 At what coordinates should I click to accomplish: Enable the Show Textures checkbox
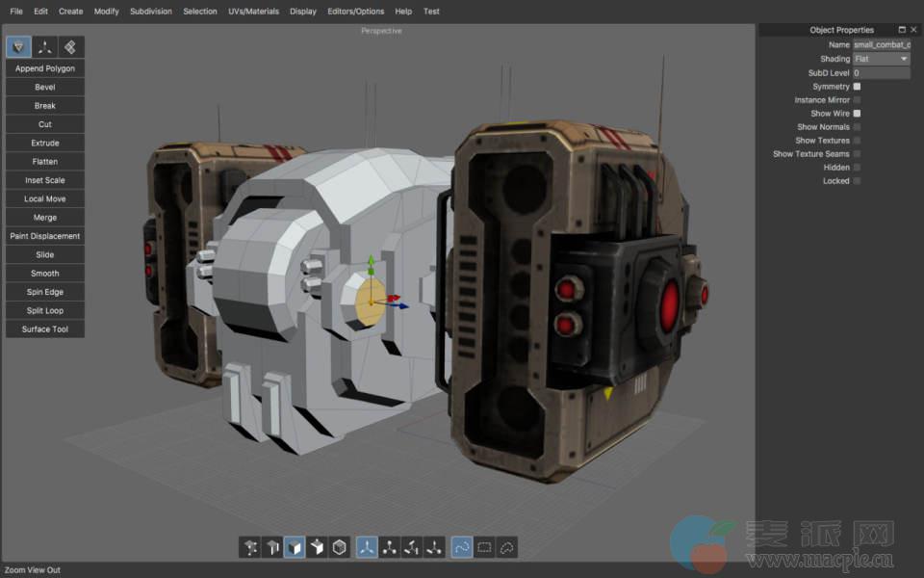(x=857, y=141)
